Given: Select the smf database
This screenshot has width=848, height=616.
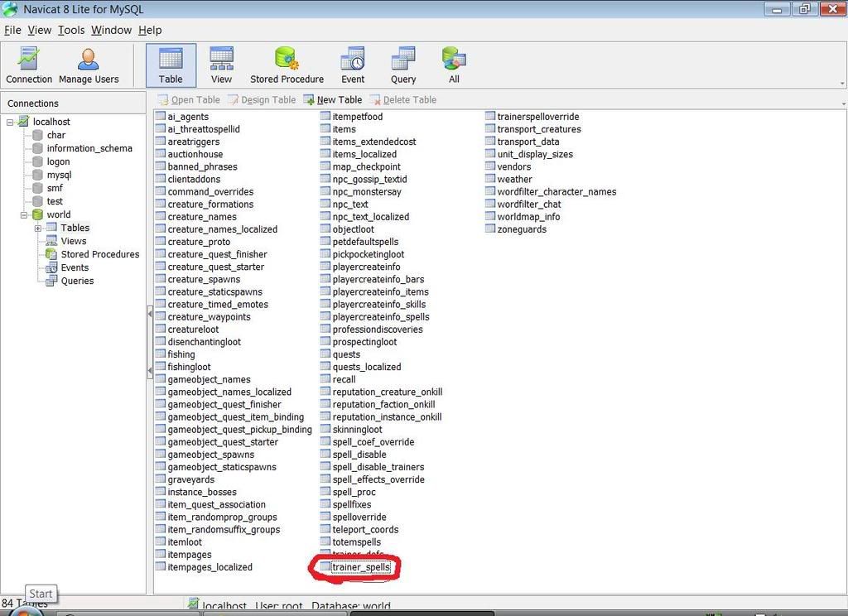Looking at the screenshot, I should 47,188.
